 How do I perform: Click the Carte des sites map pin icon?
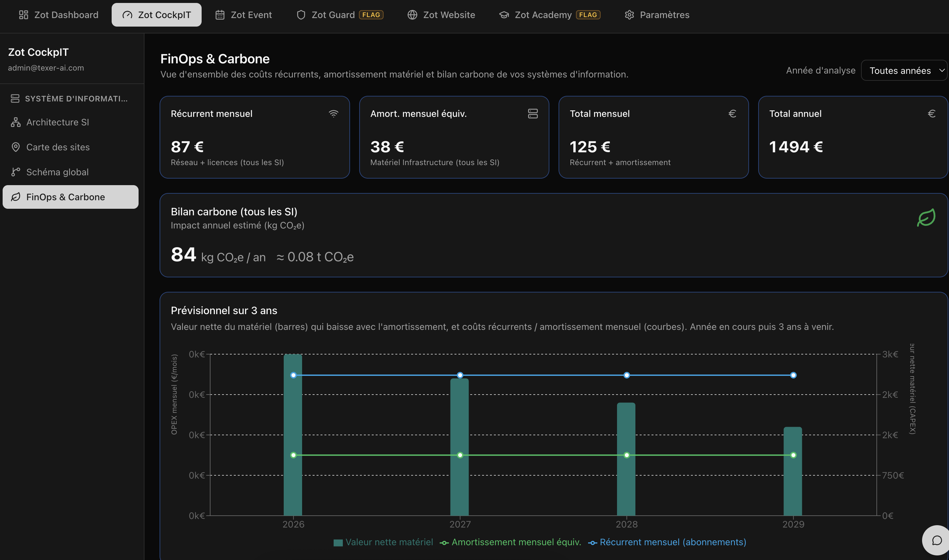pyautogui.click(x=15, y=147)
